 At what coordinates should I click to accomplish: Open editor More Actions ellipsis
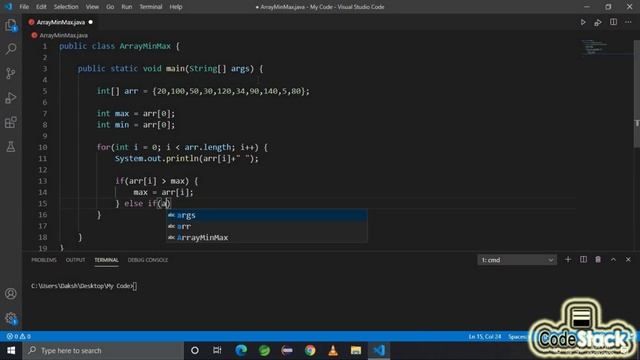coord(628,22)
